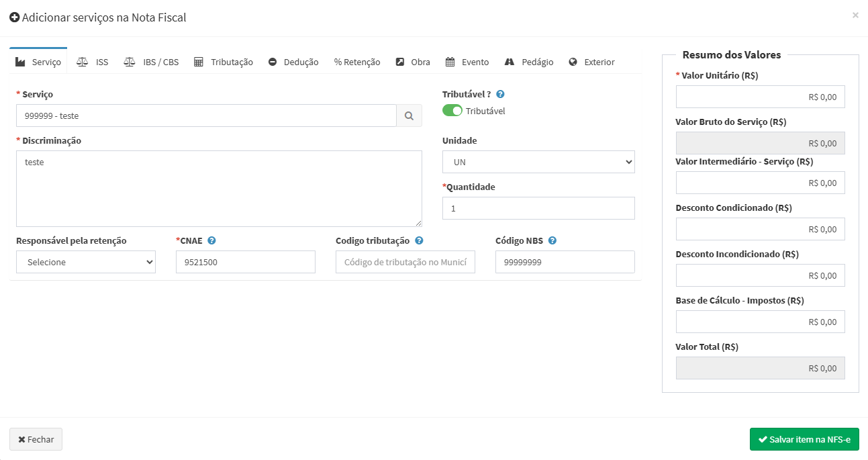Viewport: 868px width, 460px height.
Task: Click help icon beside Codigo tributação
Action: [419, 241]
